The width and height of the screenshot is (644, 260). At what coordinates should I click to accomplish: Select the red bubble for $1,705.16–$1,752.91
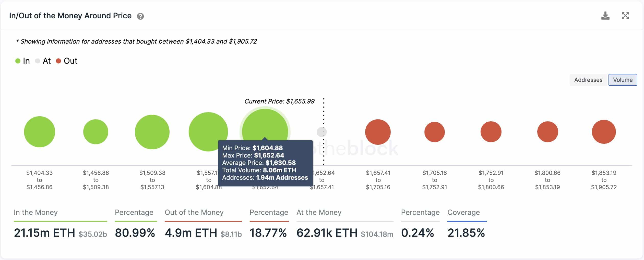(x=435, y=132)
